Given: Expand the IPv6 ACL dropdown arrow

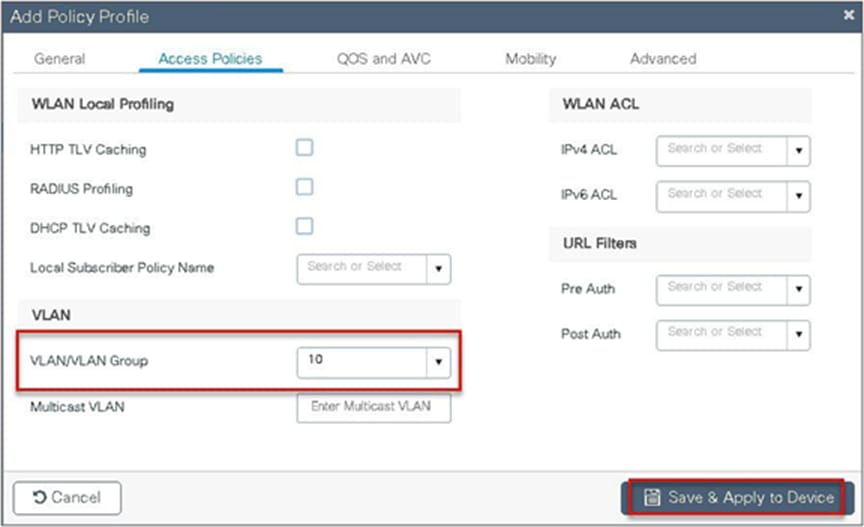Looking at the screenshot, I should pos(798,196).
